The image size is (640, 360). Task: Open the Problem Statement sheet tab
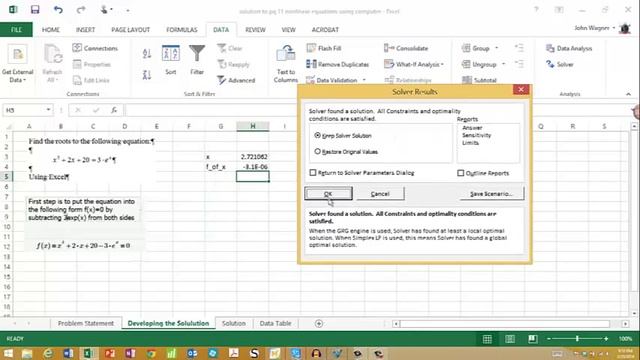86,323
